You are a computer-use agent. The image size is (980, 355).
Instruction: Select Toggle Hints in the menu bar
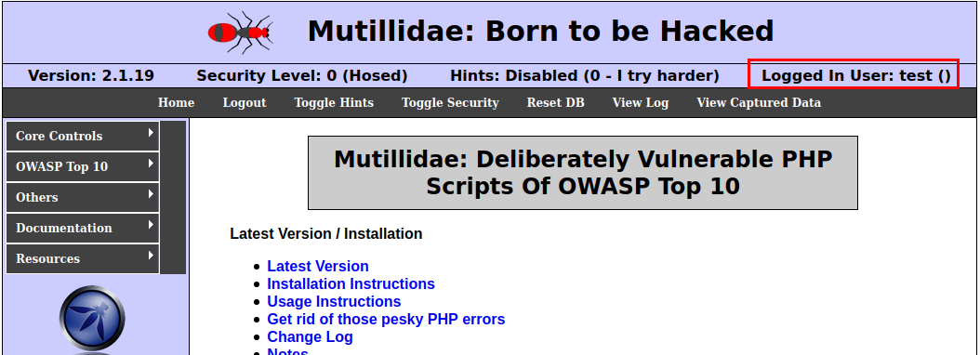334,102
